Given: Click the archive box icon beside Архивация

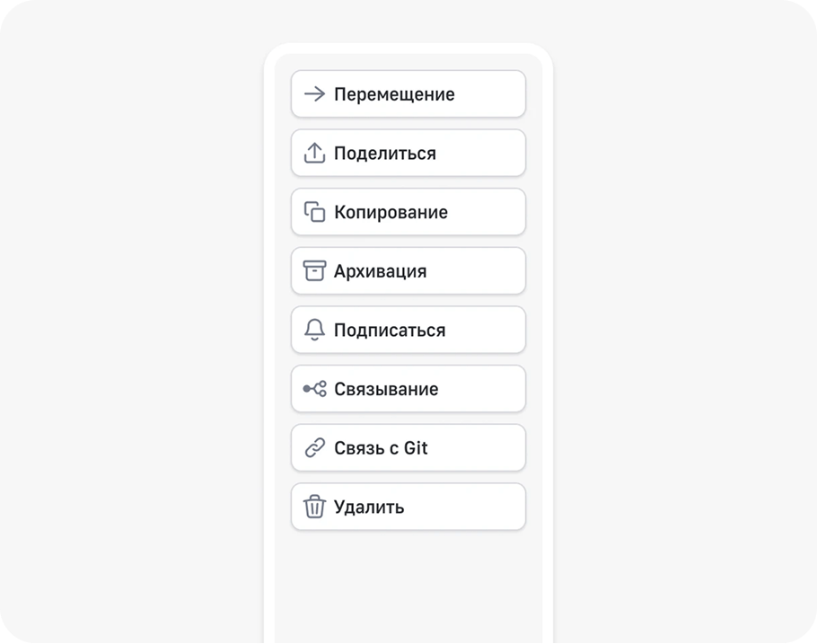Looking at the screenshot, I should click(x=314, y=270).
